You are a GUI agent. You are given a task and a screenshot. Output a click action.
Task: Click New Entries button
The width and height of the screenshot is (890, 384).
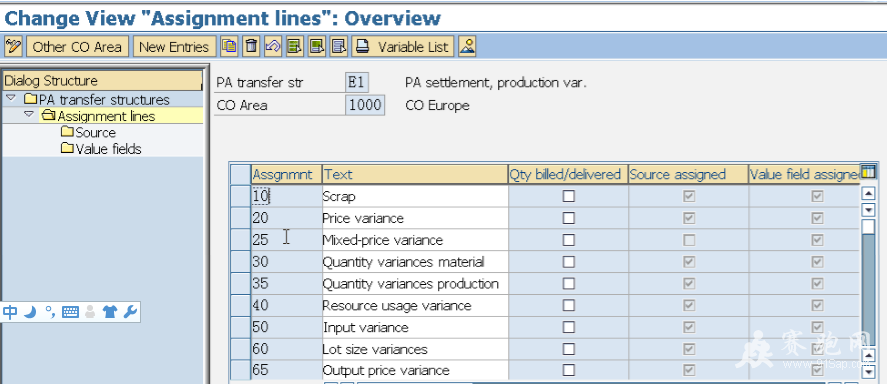(x=174, y=47)
